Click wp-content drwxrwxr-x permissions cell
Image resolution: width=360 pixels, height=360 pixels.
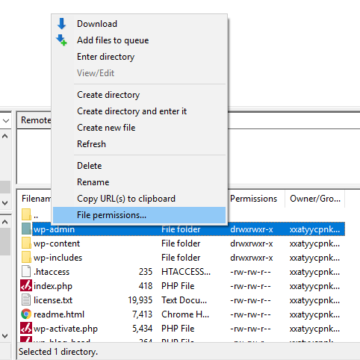coord(251,244)
